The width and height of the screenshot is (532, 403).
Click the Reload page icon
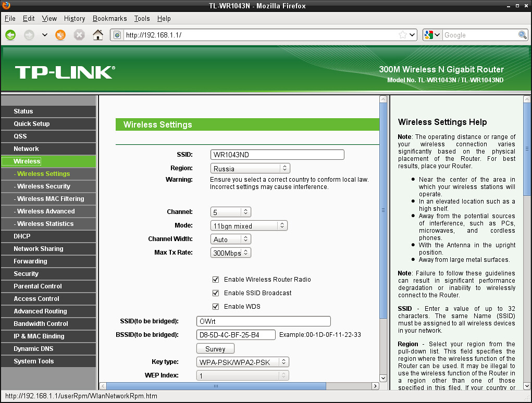[x=60, y=35]
